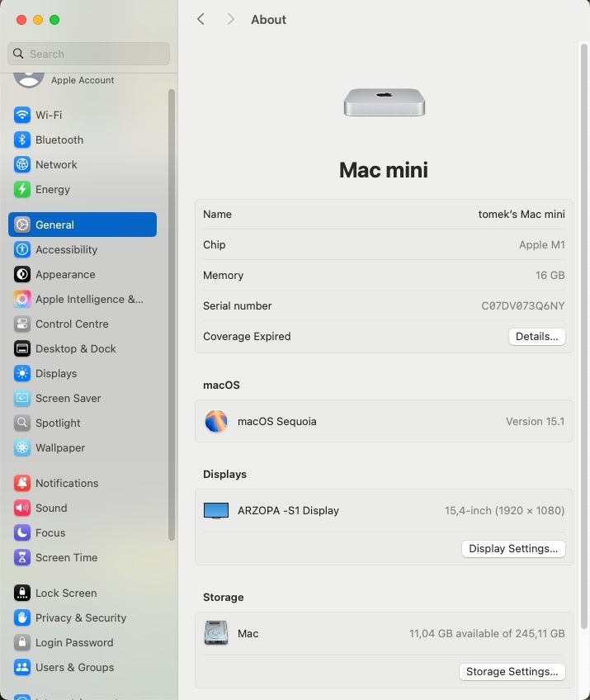Go forward with the right chevron
The width and height of the screenshot is (590, 700).
(230, 19)
